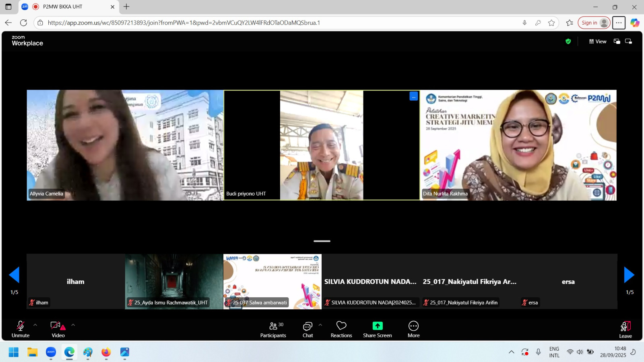
Task: Click the green encryption shield icon
Action: point(568,41)
